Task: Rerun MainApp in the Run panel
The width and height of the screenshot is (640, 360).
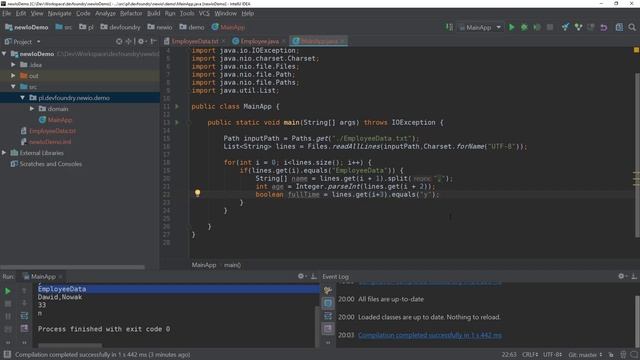Action: click(7, 291)
